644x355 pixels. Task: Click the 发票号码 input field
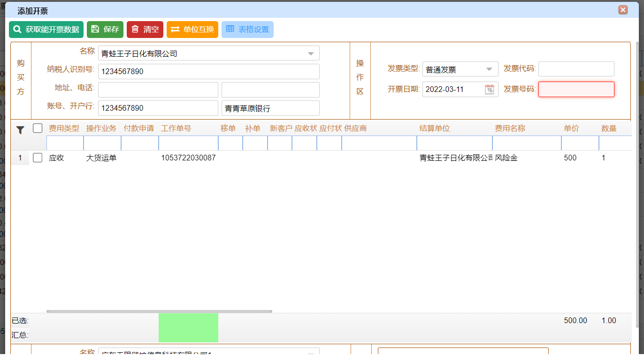pyautogui.click(x=576, y=90)
